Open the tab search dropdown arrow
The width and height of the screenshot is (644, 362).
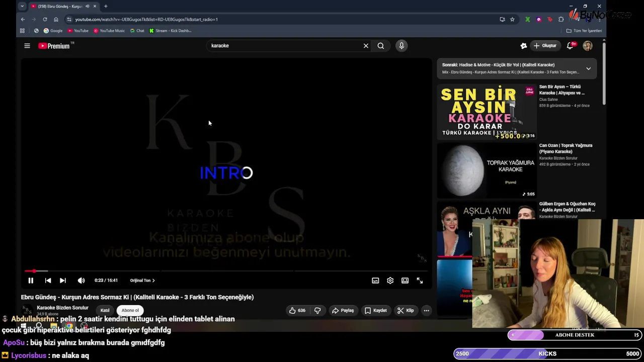(22, 6)
